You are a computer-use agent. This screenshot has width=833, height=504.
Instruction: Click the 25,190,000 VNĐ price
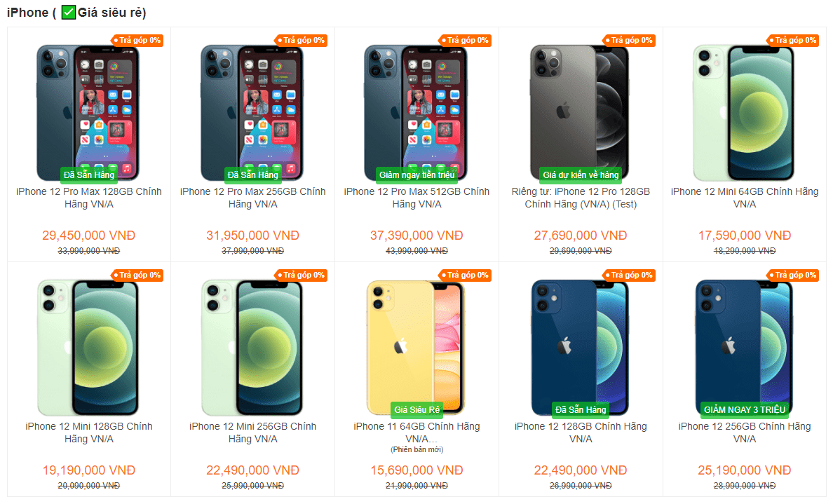pyautogui.click(x=744, y=470)
